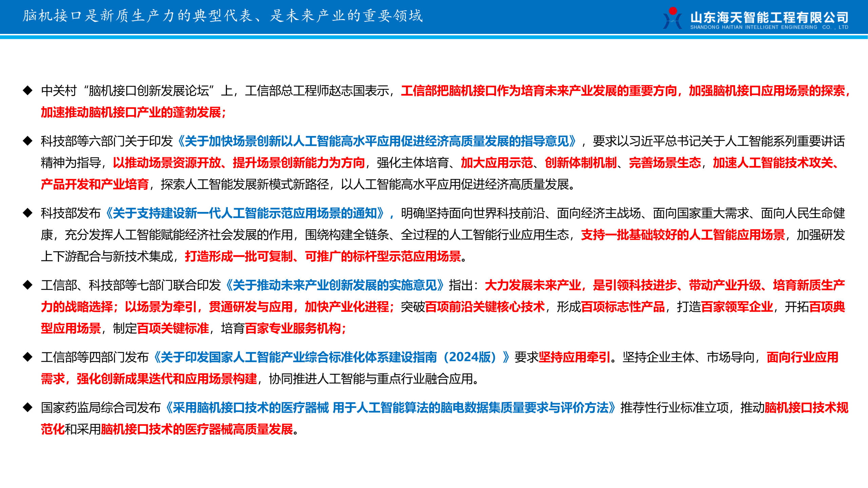Click blue title 关于推动未来产业创新发展的实施意见
This screenshot has width=868, height=488.
point(334,285)
